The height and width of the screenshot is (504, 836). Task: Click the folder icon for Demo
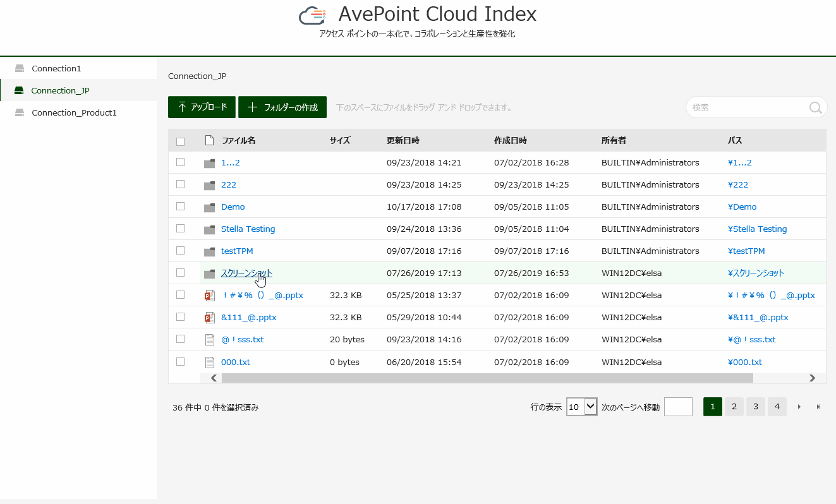pyautogui.click(x=209, y=207)
